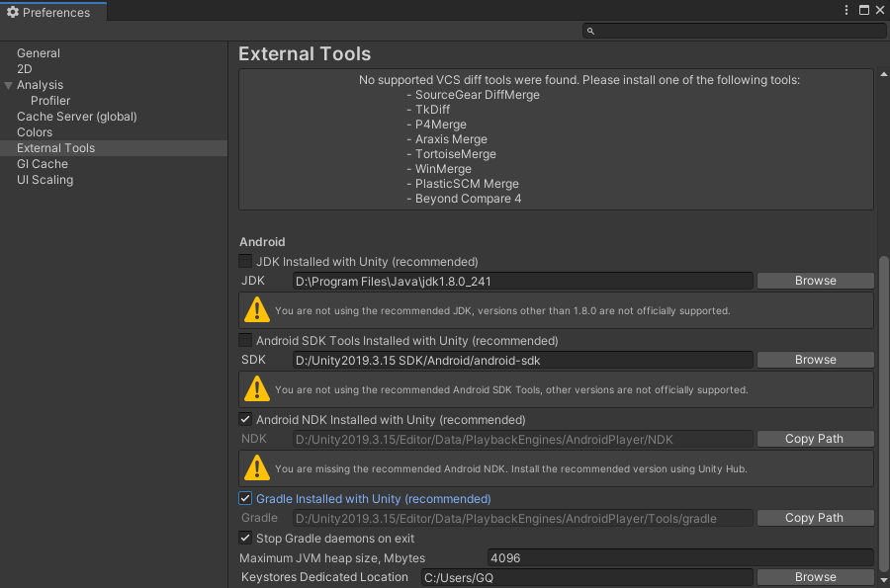Click the Android SDK Tools warning icon
Viewport: 890px width, 588px height.
(257, 388)
